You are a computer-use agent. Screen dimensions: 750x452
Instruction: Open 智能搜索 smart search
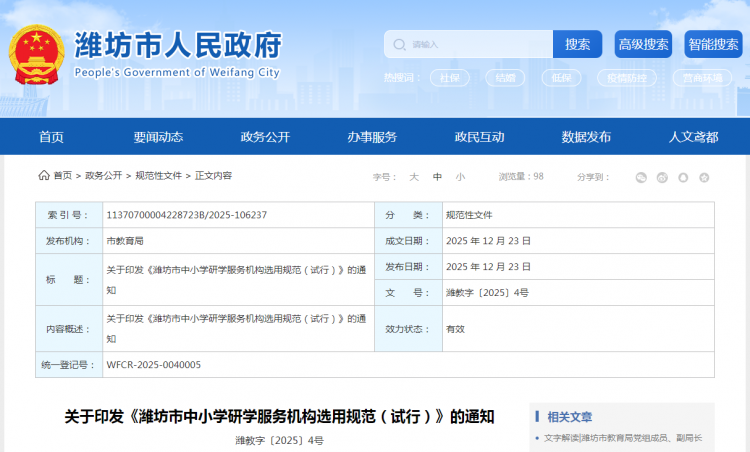pos(713,44)
